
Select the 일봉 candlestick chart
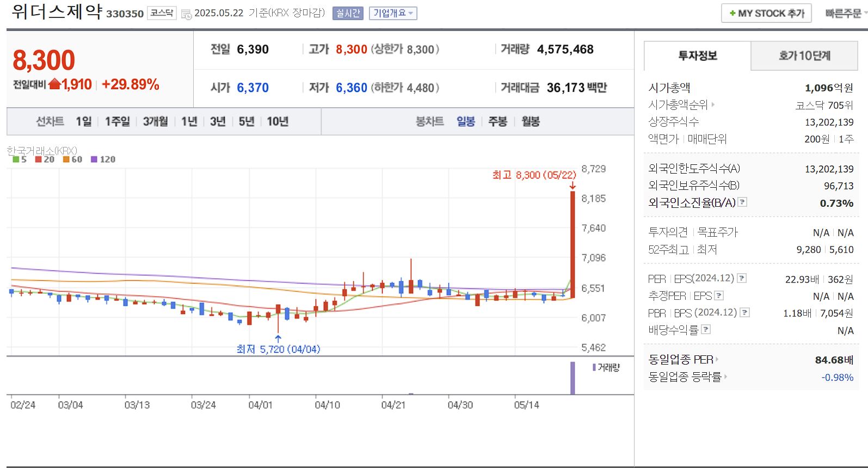[x=466, y=121]
